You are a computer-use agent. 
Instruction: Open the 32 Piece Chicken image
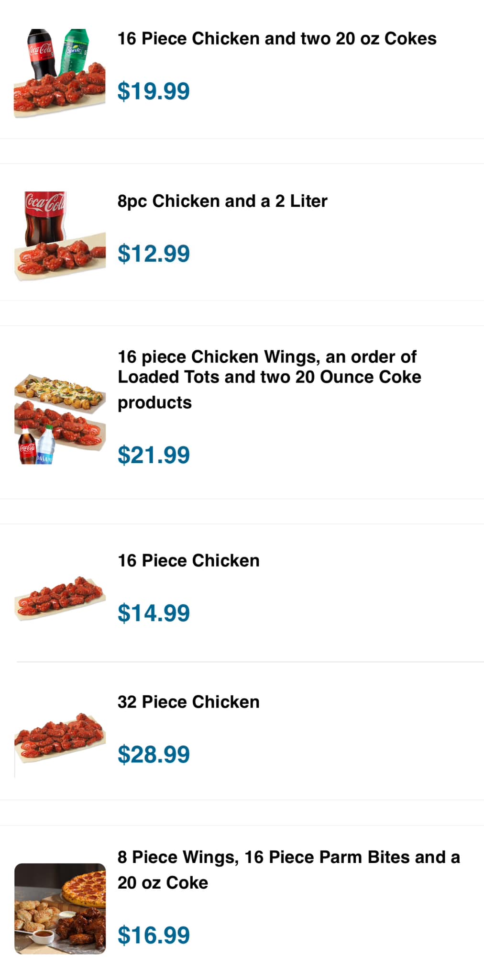click(x=60, y=737)
